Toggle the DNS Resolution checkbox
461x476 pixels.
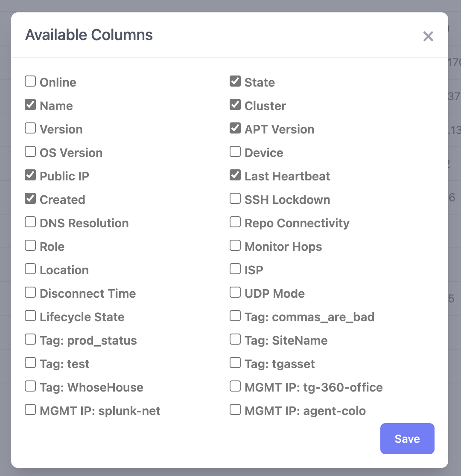coord(30,222)
